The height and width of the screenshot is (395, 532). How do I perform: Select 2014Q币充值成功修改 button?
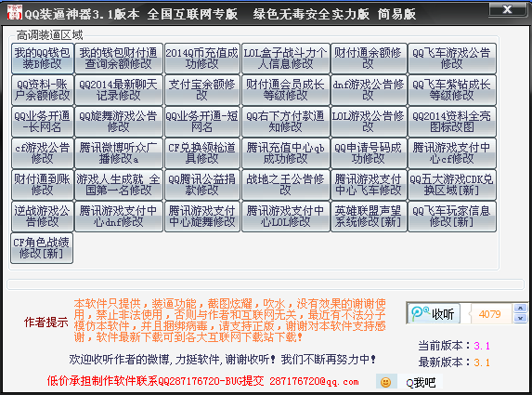point(201,59)
